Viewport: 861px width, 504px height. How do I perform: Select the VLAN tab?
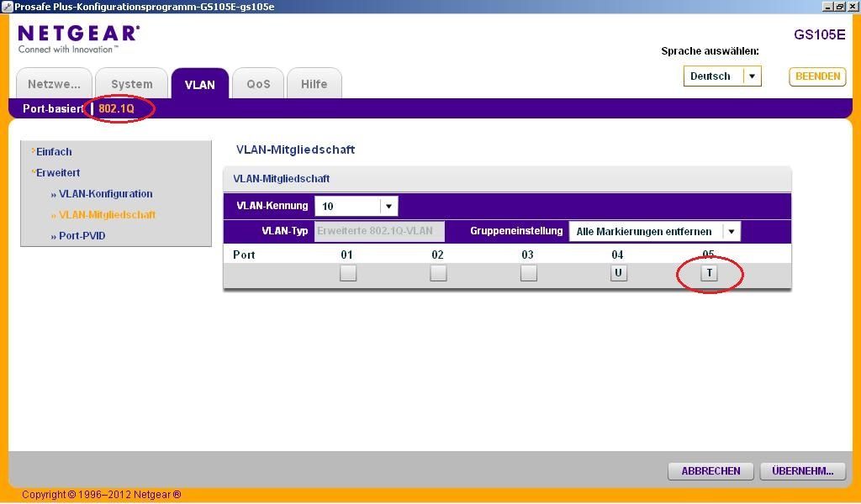(x=200, y=84)
